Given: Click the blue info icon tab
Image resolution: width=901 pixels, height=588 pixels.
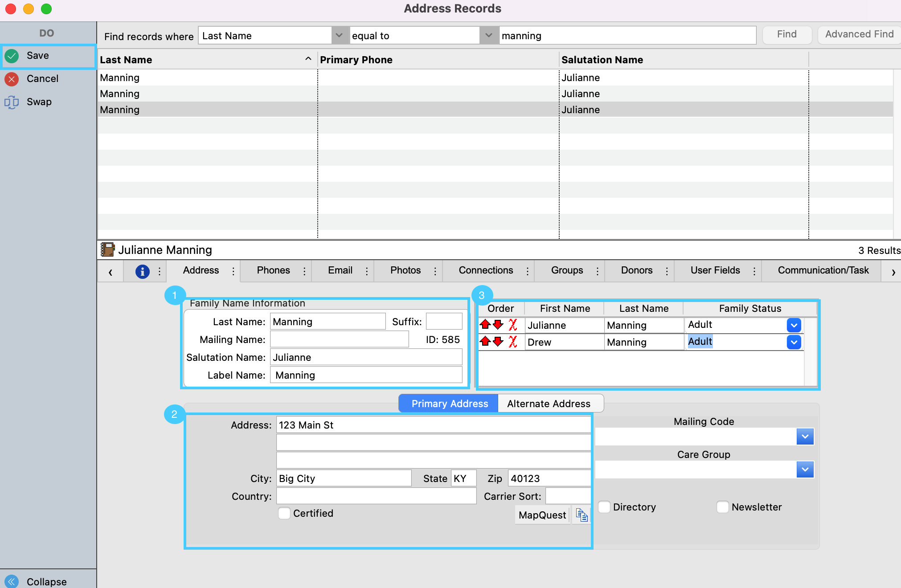Looking at the screenshot, I should pyautogui.click(x=142, y=271).
